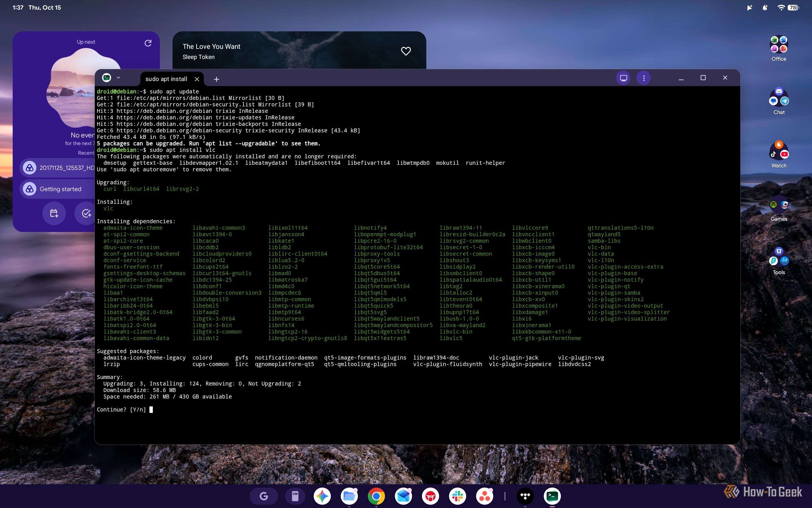Image resolution: width=812 pixels, height=508 pixels.
Task: Open the notification bell in status bar
Action: 765,7
